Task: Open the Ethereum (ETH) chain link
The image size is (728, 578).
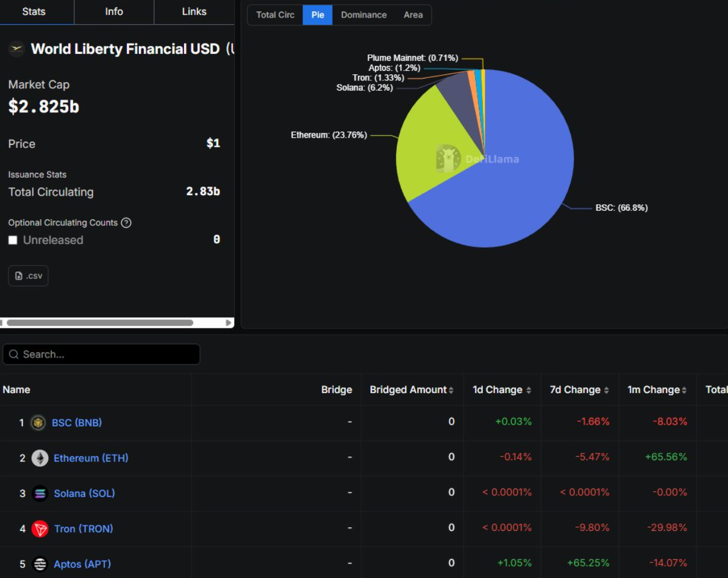Action: pyautogui.click(x=91, y=458)
